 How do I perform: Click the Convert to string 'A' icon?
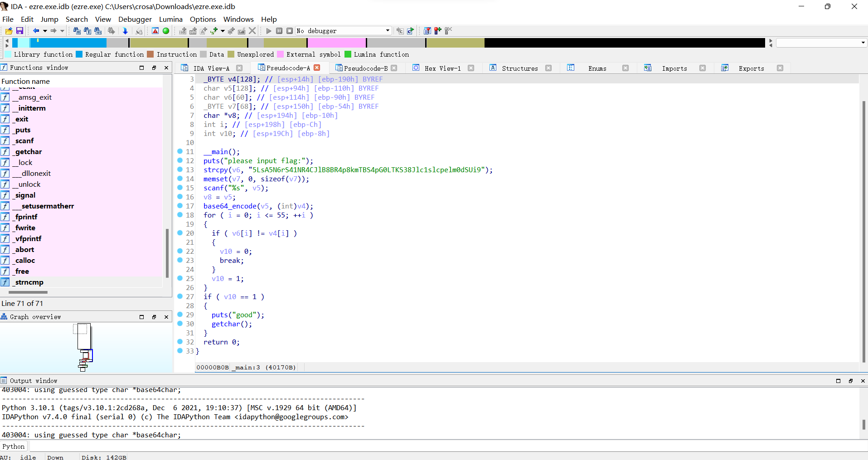[x=204, y=31]
